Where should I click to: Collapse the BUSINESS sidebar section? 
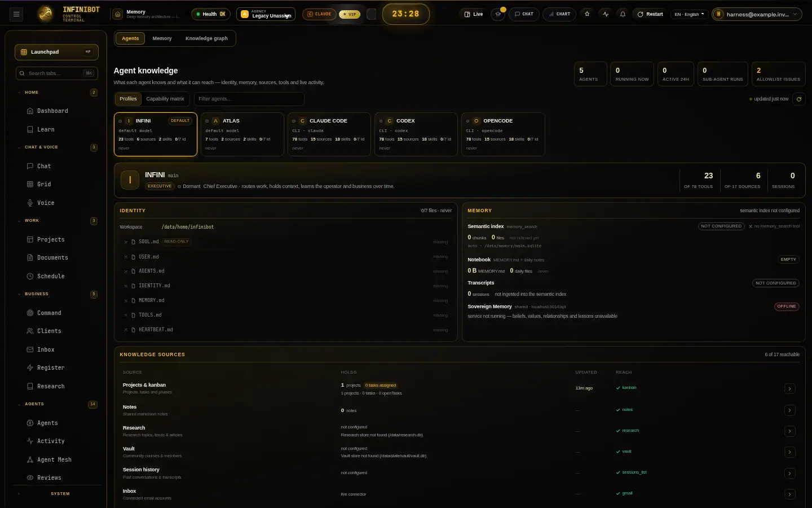point(57,294)
